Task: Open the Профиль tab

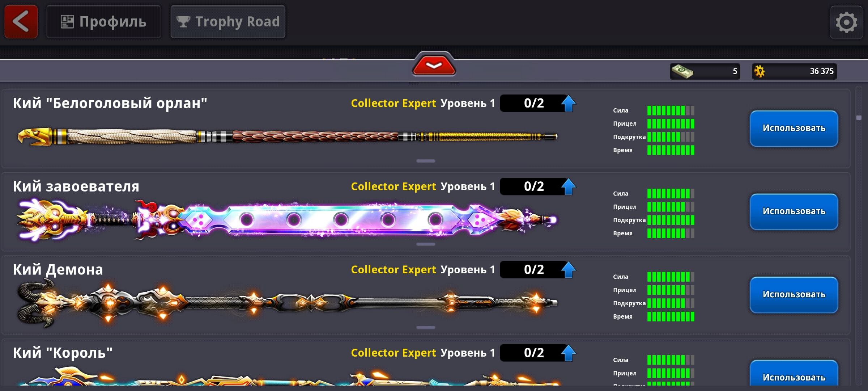Action: pyautogui.click(x=103, y=21)
